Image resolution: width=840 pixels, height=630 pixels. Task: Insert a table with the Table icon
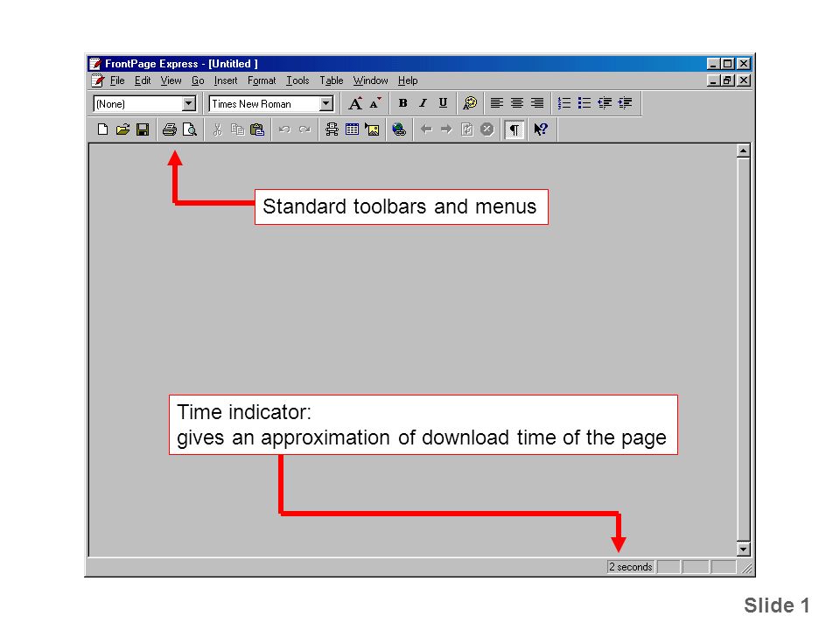(352, 129)
